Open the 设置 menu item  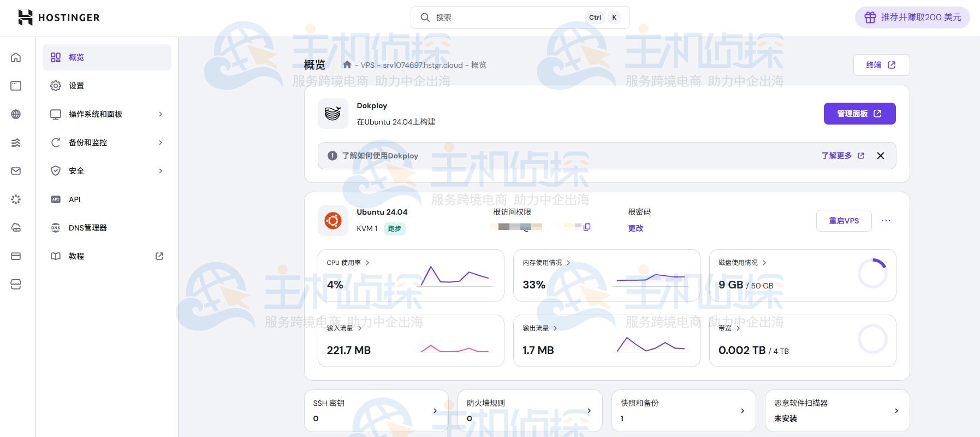107,86
